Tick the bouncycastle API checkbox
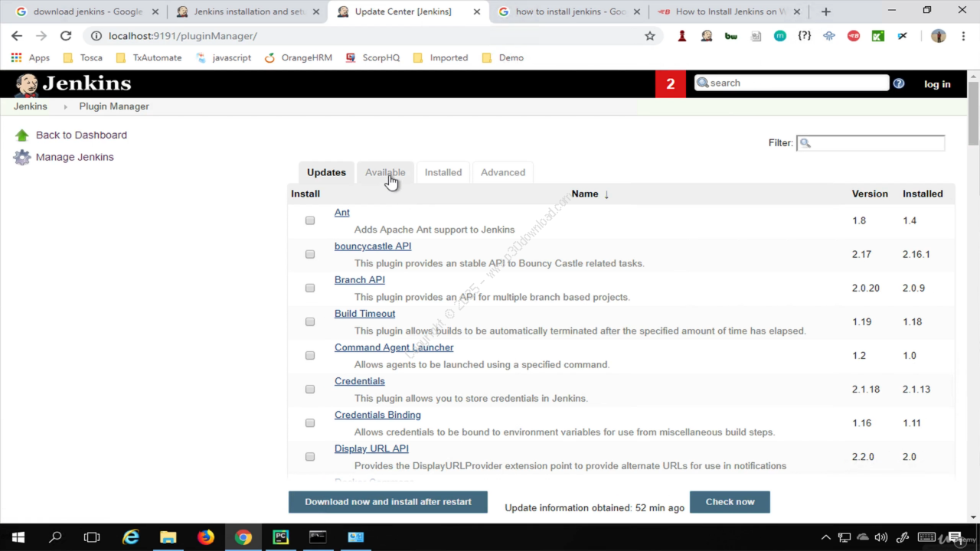 pos(310,254)
